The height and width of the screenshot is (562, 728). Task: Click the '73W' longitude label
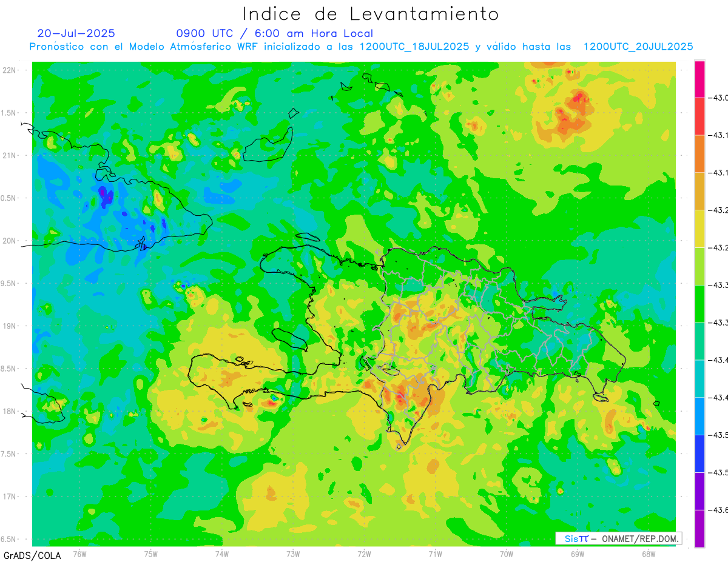[293, 554]
